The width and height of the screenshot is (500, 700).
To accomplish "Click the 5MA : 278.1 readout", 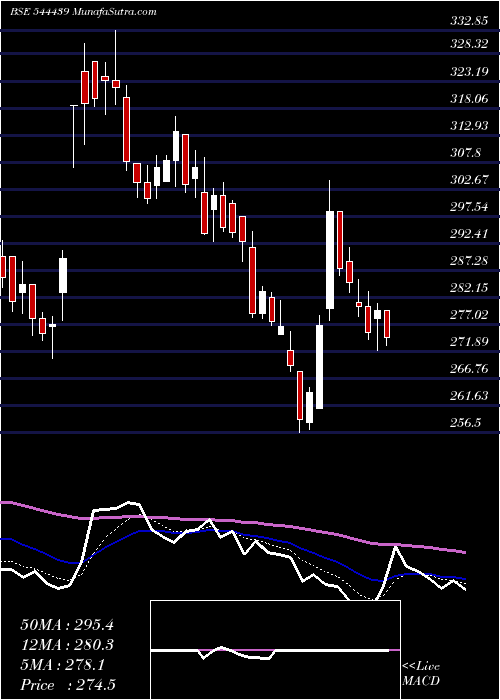I will 62,665.
